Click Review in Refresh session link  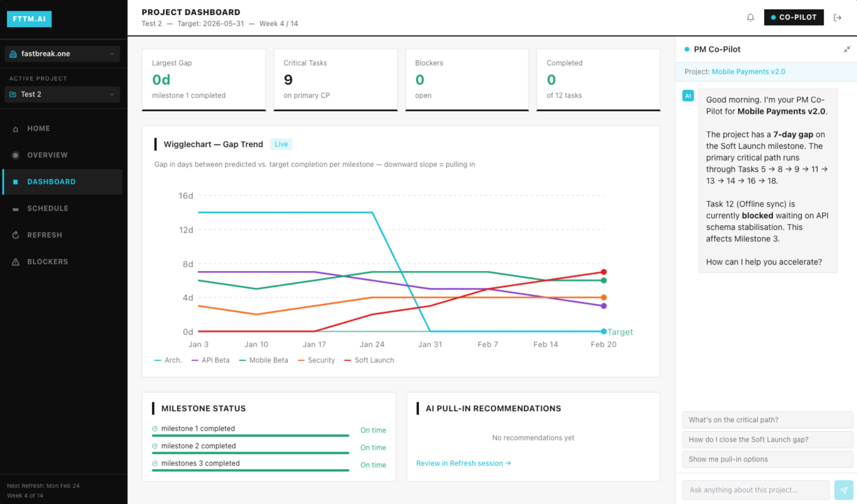[463, 463]
